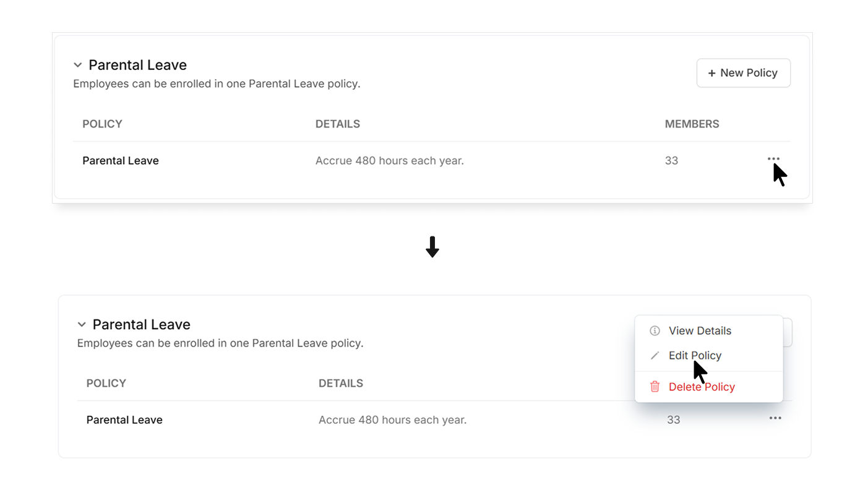The height and width of the screenshot is (495, 868).
Task: Click the plus icon on New Policy button
Action: coord(711,73)
